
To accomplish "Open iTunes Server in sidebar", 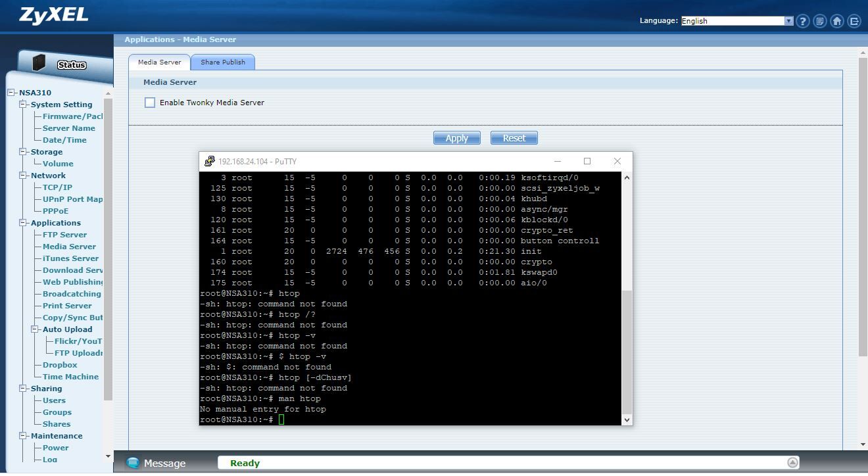I will [70, 258].
